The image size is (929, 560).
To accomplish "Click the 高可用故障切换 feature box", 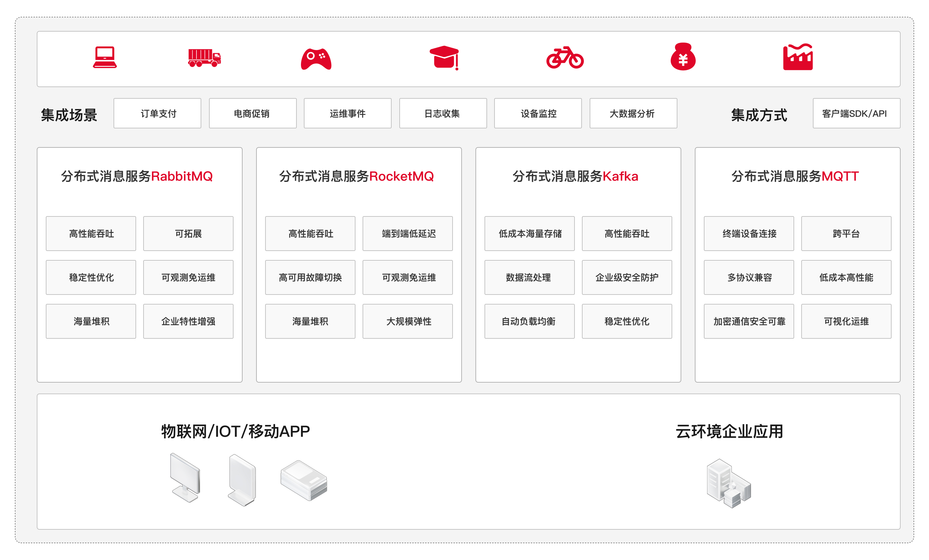I will pyautogui.click(x=310, y=277).
